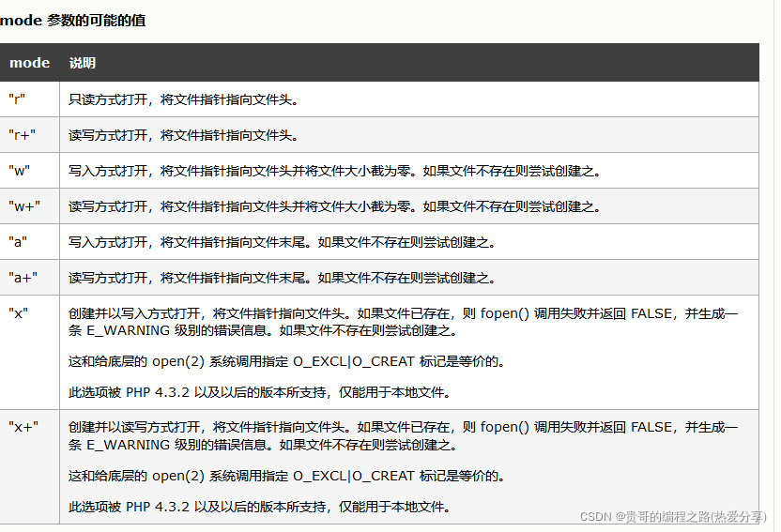Select the "r" mode cell
781x532 pixels.
tap(30, 99)
